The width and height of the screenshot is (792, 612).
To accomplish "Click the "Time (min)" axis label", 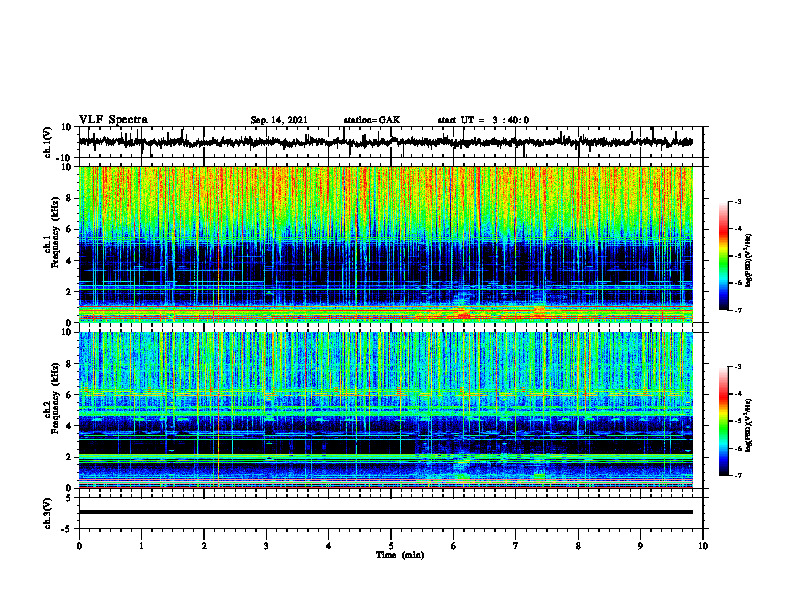I will [x=400, y=555].
